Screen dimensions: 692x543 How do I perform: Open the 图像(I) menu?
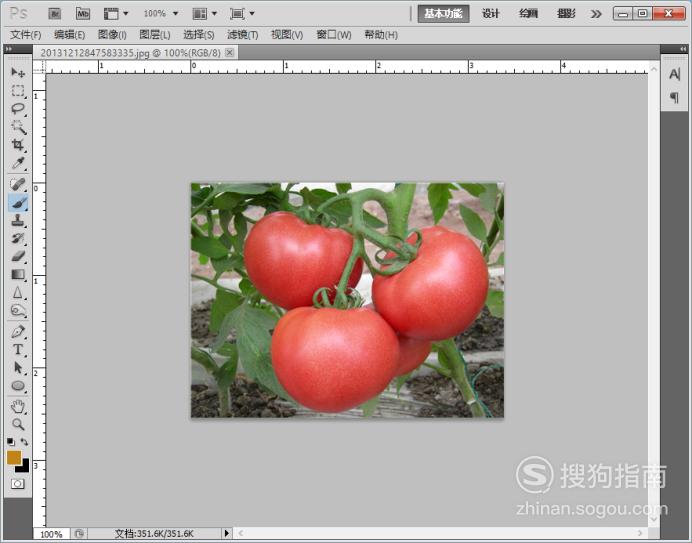tap(112, 34)
